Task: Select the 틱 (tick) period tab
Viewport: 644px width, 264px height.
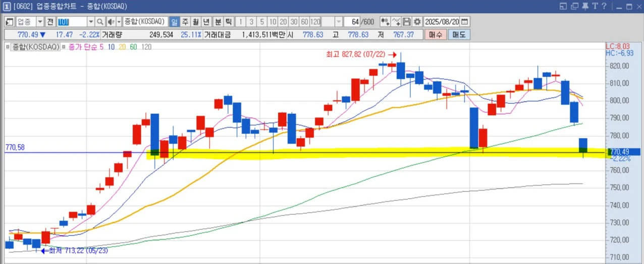Action: (228, 22)
